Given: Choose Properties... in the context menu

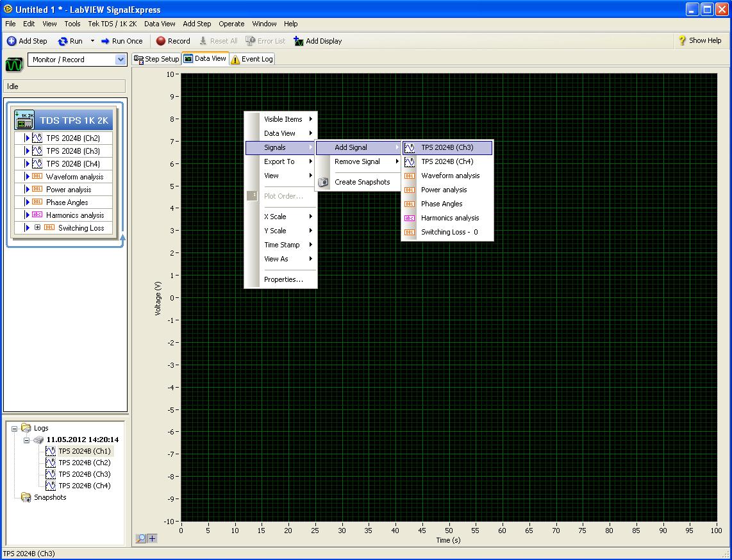Looking at the screenshot, I should point(281,279).
